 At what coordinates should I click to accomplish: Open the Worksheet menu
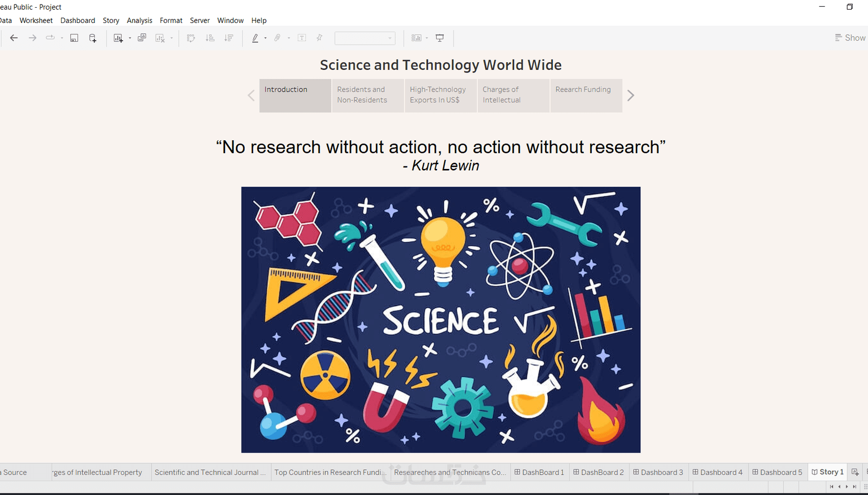point(36,20)
